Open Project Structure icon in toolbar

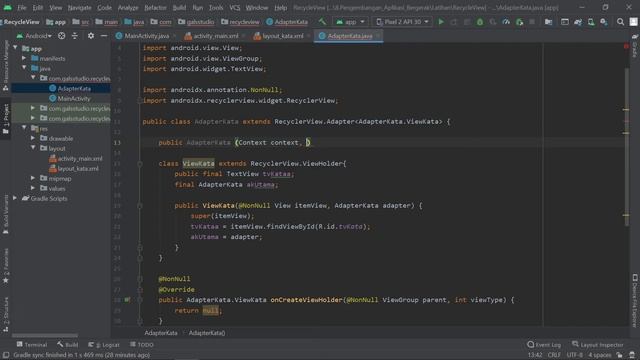click(x=549, y=22)
